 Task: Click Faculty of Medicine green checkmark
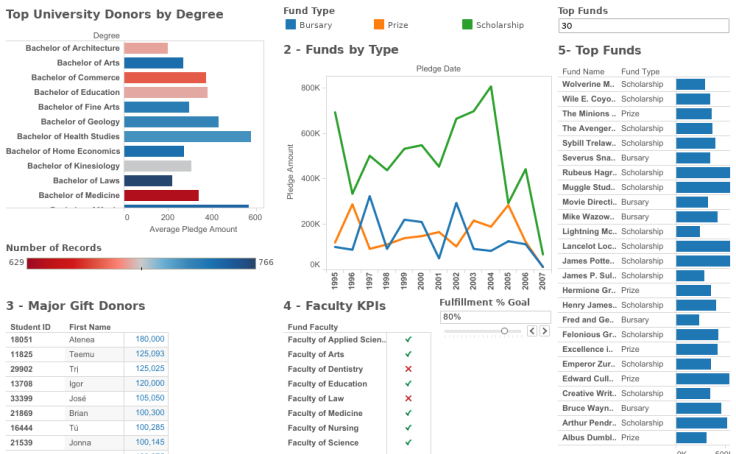(408, 413)
